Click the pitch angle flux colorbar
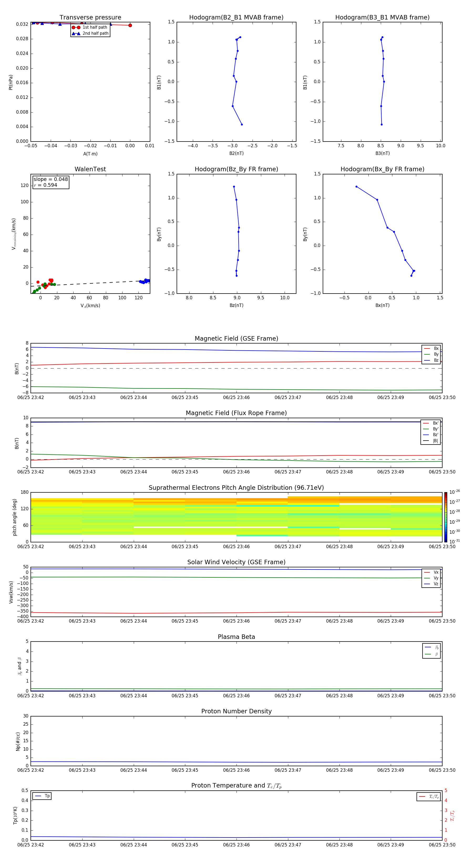 (x=445, y=517)
